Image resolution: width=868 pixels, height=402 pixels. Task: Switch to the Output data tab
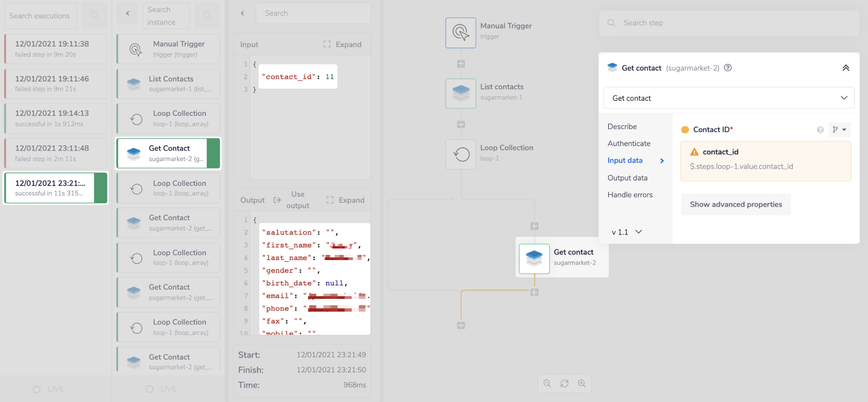(x=627, y=178)
